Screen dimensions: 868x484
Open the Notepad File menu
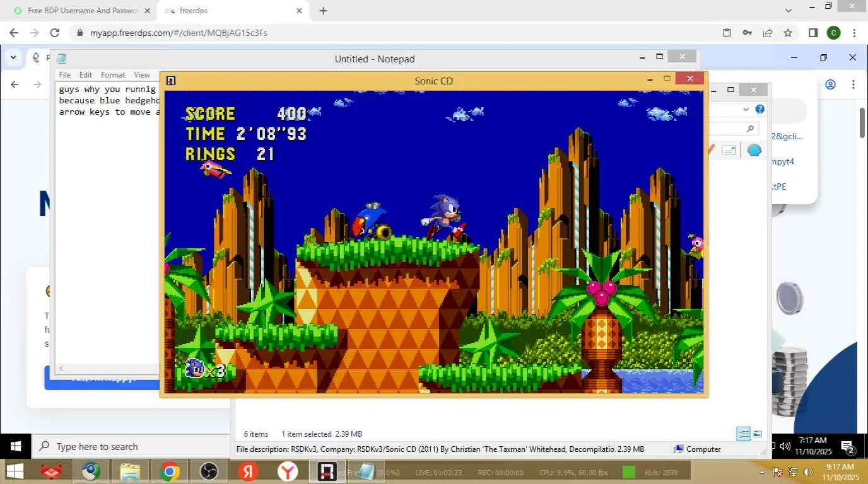[65, 74]
